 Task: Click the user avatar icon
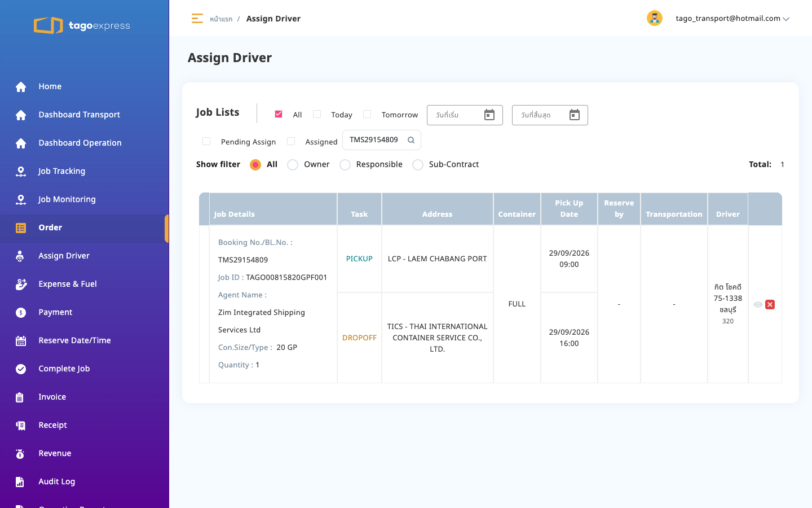654,18
